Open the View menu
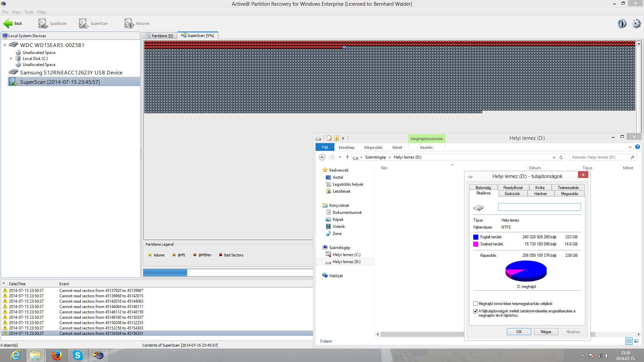This screenshot has height=362, width=644. tap(16, 12)
